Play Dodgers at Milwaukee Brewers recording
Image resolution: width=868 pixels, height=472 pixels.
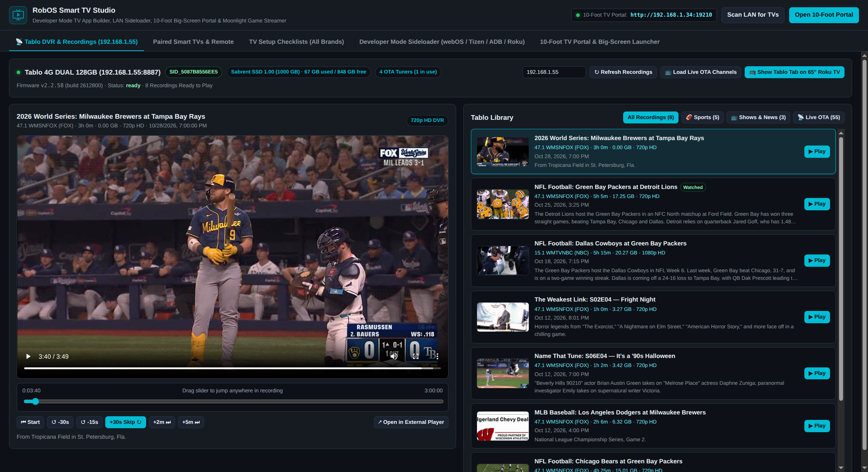coord(817,426)
